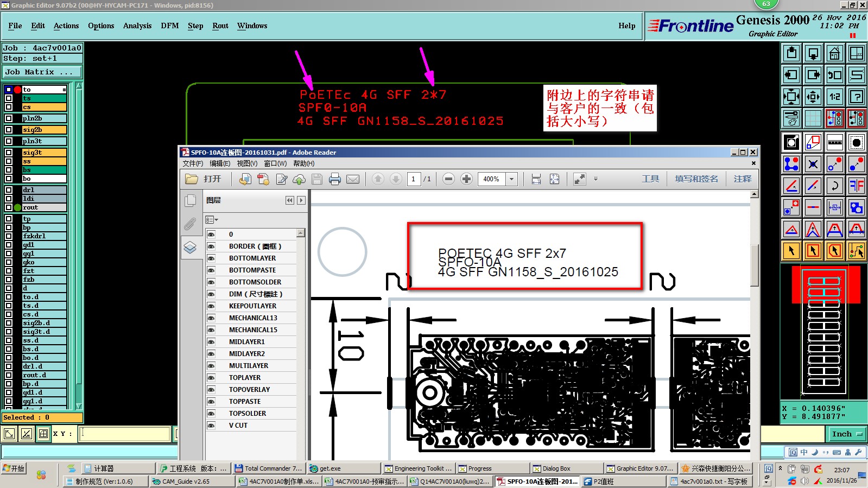868x488 pixels.
Task: Click the 注释 comments pane link
Action: tap(743, 179)
